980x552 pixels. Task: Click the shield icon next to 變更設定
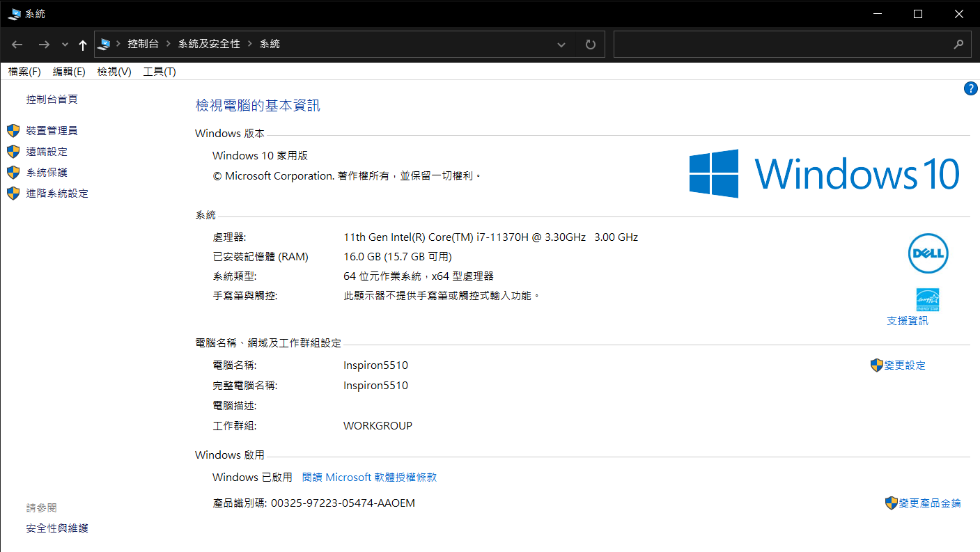tap(877, 365)
